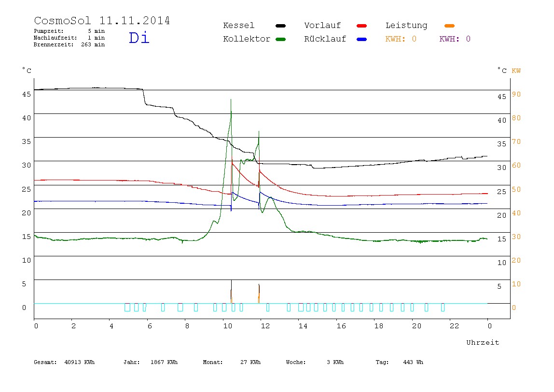Click the orange "KWH: 0" readout
Viewport: 554px width, 392px height.
pos(401,39)
